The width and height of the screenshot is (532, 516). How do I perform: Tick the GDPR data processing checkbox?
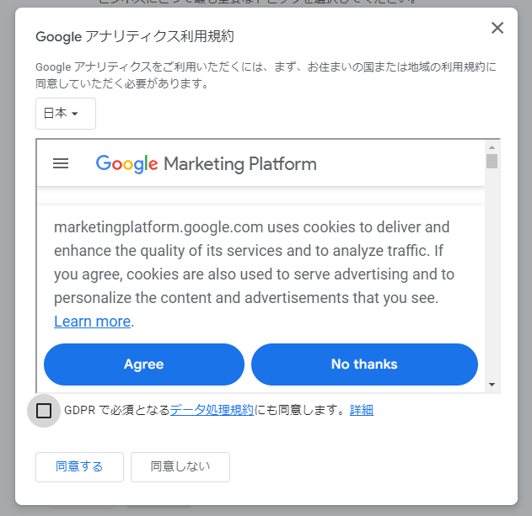coord(44,410)
